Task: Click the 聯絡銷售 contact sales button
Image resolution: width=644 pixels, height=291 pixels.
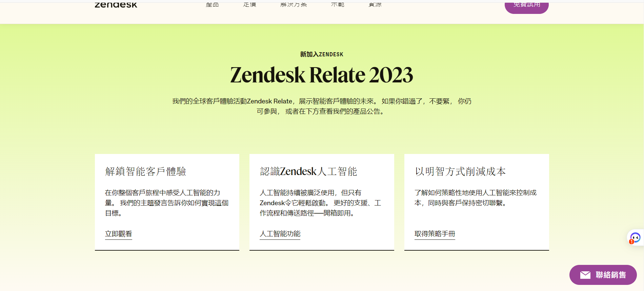Action: 603,275
